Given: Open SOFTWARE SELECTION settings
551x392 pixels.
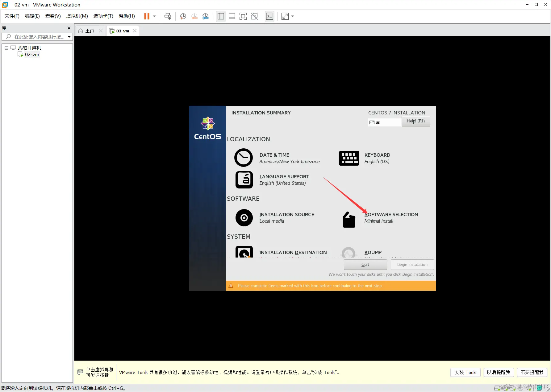Looking at the screenshot, I should point(391,215).
